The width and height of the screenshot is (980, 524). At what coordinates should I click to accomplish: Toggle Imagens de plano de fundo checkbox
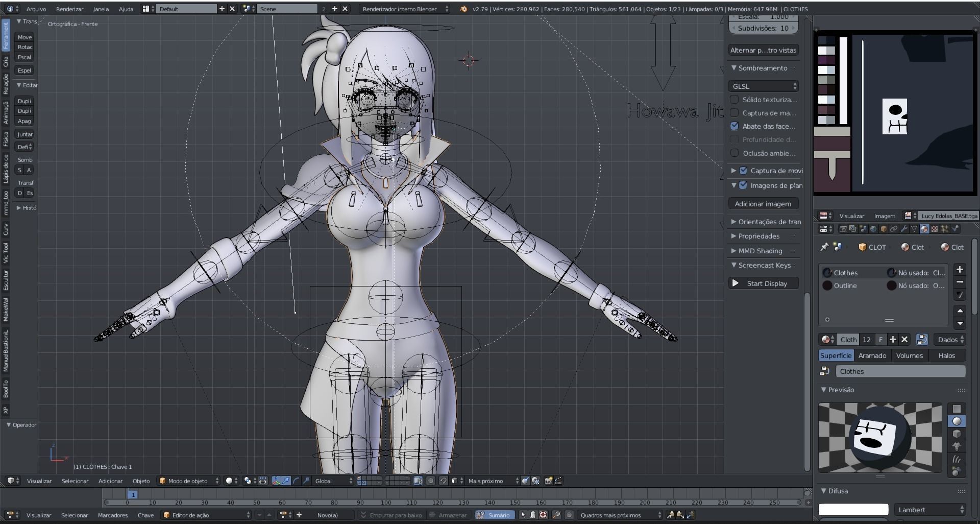click(743, 185)
